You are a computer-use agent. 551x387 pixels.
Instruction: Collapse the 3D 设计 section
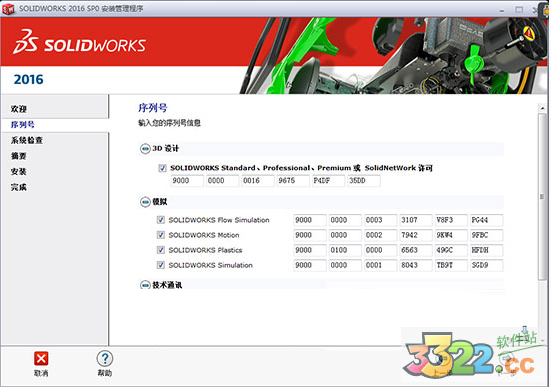point(145,149)
